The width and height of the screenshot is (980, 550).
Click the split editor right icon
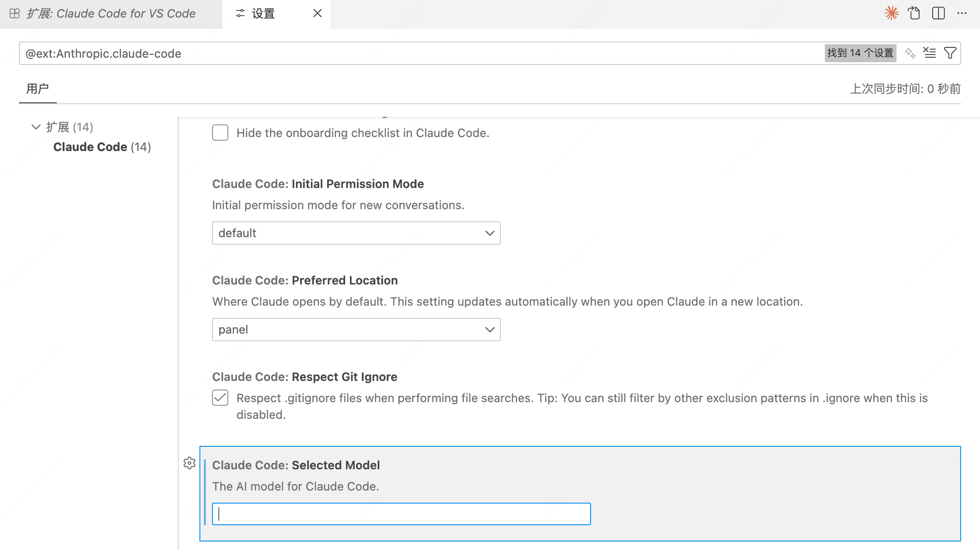coord(938,13)
